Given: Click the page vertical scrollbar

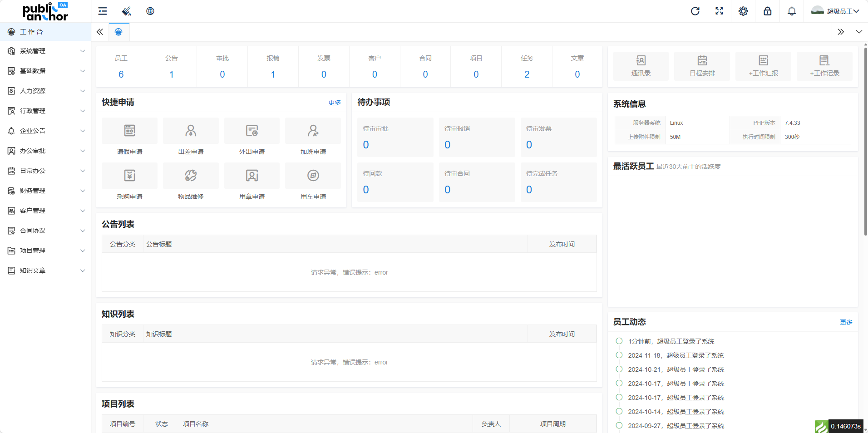Looking at the screenshot, I should click(x=865, y=141).
